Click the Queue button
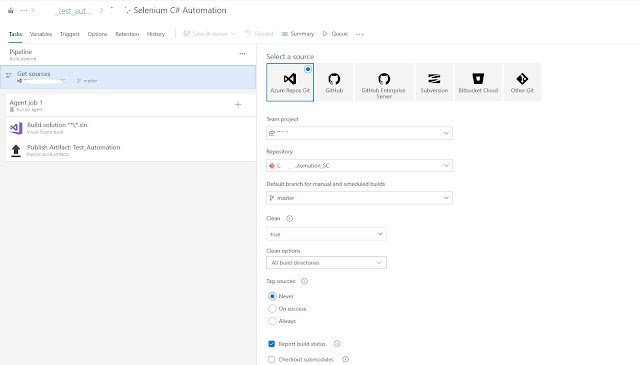Screen dimensions: 640x365 pos(335,34)
